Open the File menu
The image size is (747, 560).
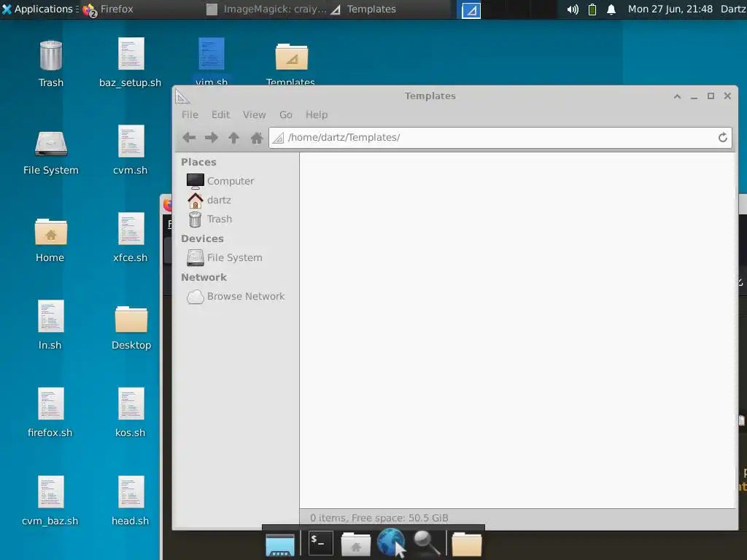point(190,114)
